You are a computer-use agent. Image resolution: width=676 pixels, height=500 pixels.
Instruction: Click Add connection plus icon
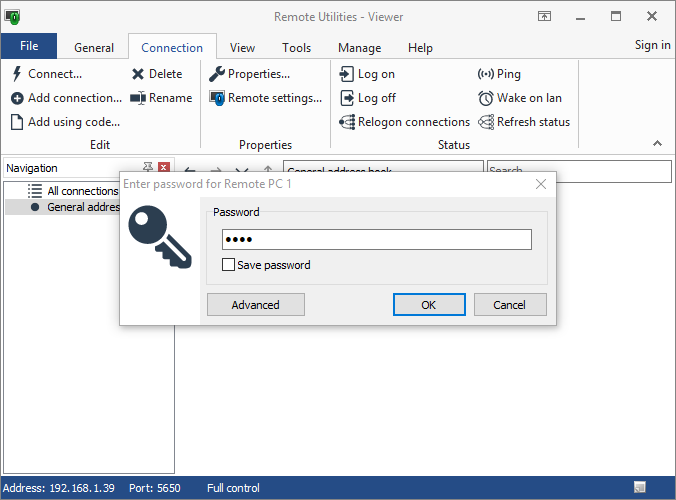point(17,98)
